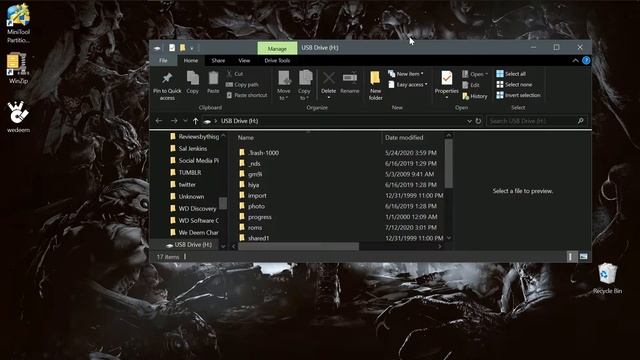
Task: Create a New folder
Action: pos(375,86)
